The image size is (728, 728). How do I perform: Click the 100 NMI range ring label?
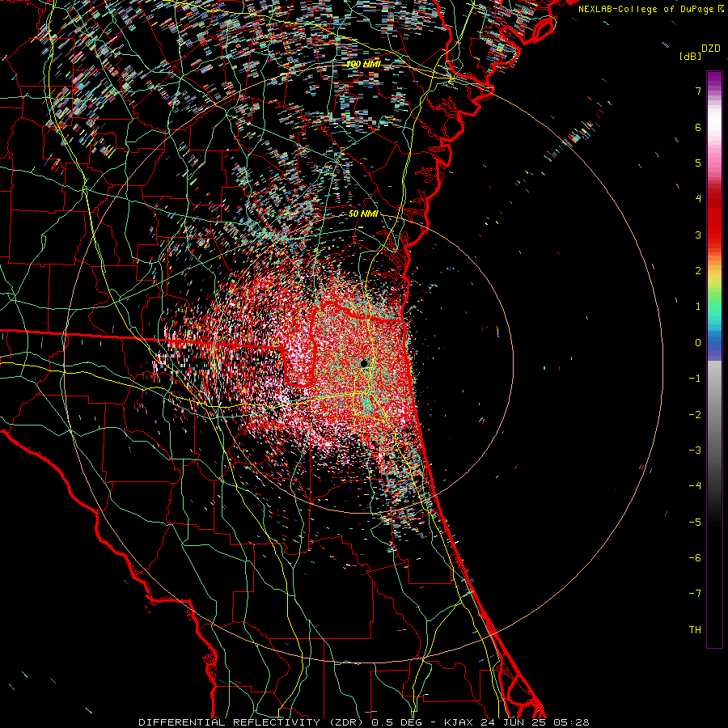[x=363, y=64]
